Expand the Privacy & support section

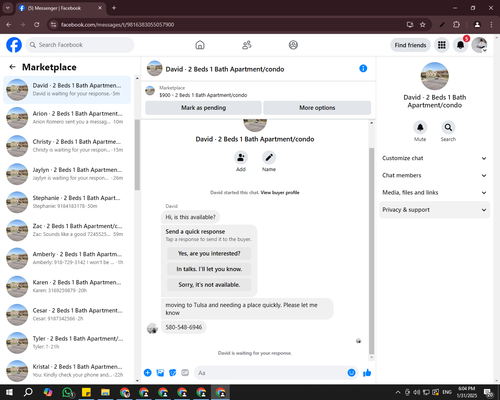coord(435,210)
